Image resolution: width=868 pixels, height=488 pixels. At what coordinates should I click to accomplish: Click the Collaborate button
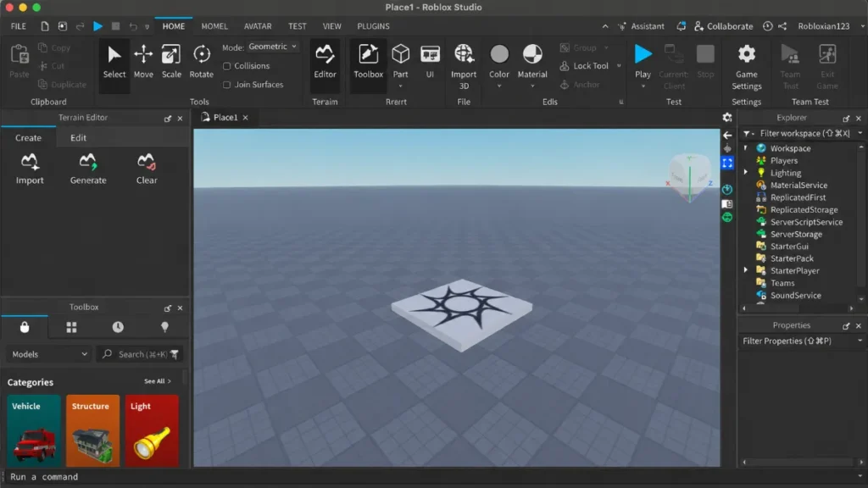tap(723, 26)
